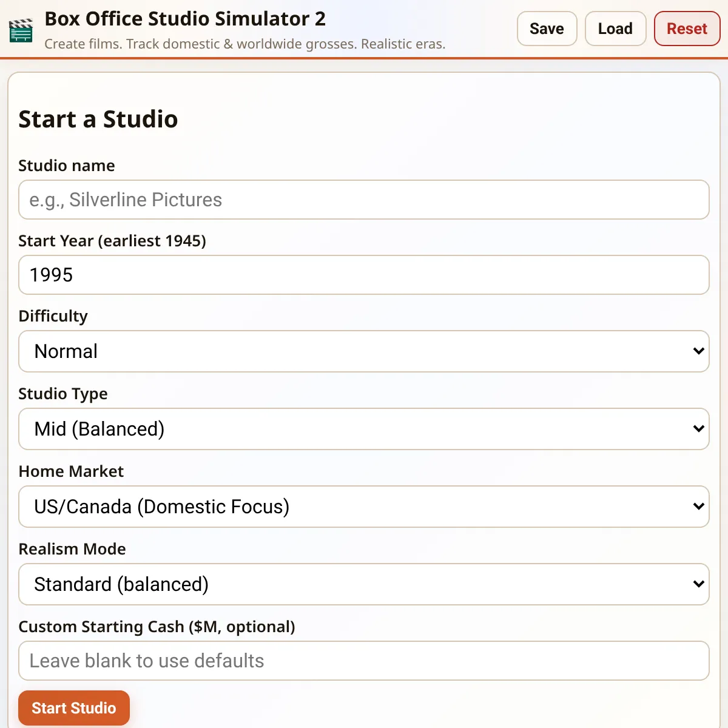Screen dimensions: 728x728
Task: Click the clapperboard logo icon
Action: click(21, 31)
